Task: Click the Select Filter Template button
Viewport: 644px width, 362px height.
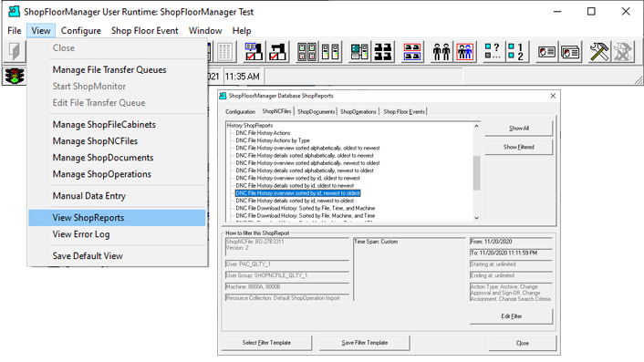Action: point(266,343)
